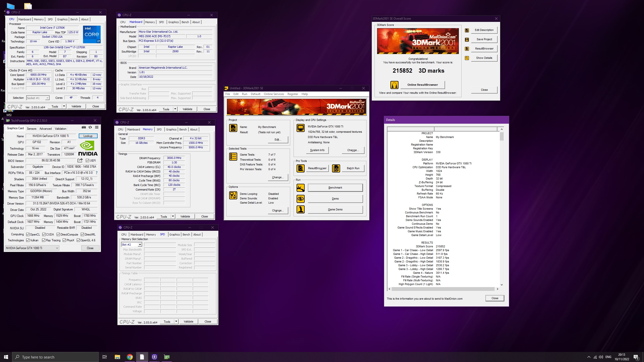Open the Tools dropdown arrow in CPU tab window
The height and width of the screenshot is (362, 644).
[x=64, y=106]
